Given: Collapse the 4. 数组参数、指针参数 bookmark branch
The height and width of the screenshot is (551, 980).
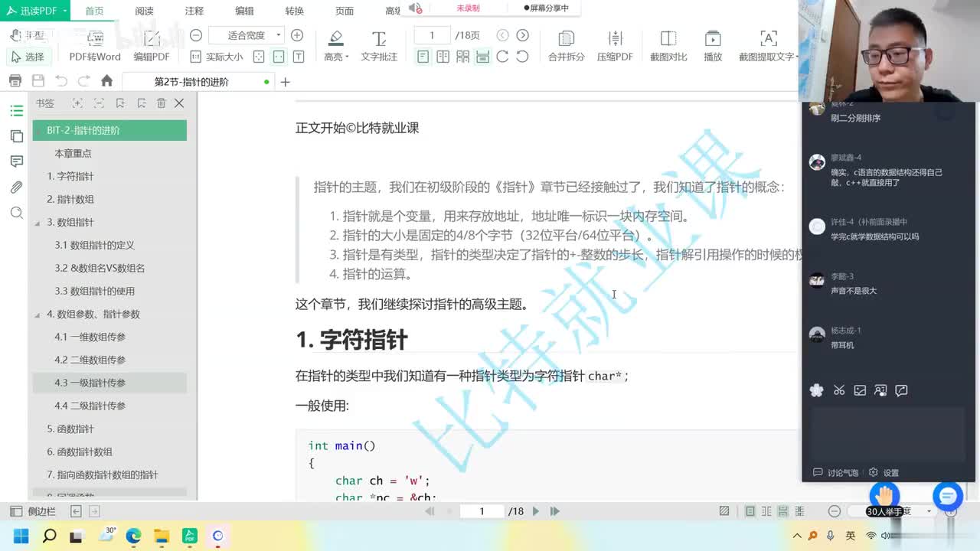Looking at the screenshot, I should tap(38, 315).
